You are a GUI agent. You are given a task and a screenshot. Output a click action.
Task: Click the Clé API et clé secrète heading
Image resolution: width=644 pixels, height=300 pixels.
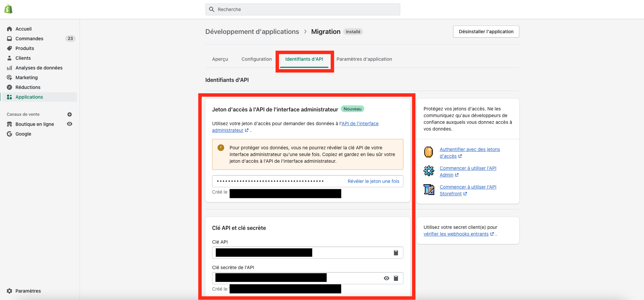239,228
